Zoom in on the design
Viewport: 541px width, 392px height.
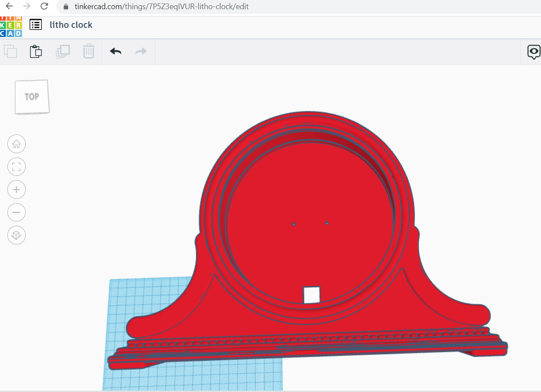16,189
